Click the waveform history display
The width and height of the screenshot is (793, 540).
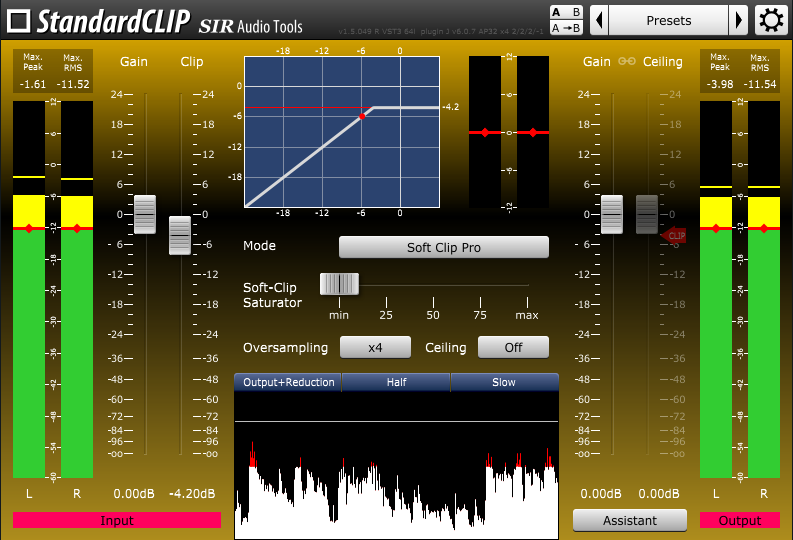[x=396, y=465]
